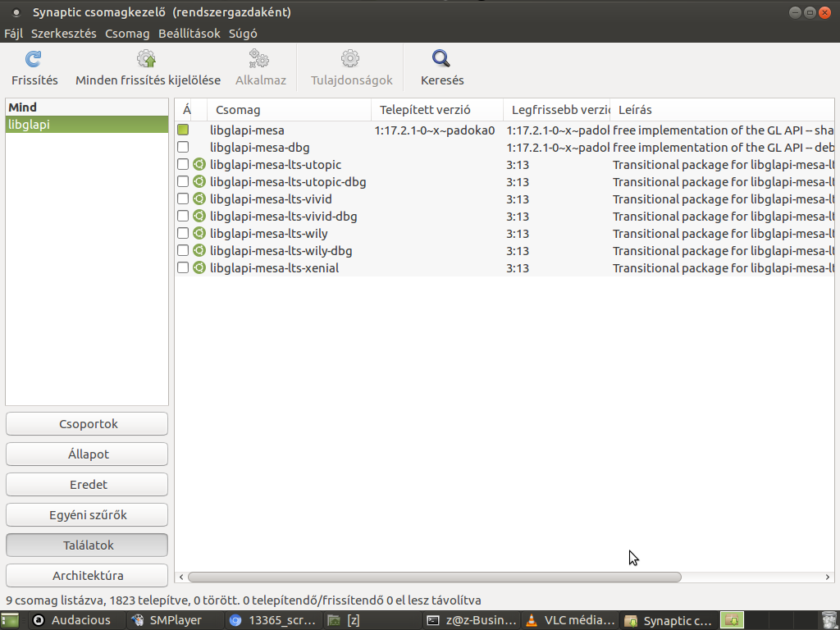The image size is (840, 630).
Task: Mark checkbox for libglapi-mesa-lts-wily-dbg
Action: coord(183,250)
